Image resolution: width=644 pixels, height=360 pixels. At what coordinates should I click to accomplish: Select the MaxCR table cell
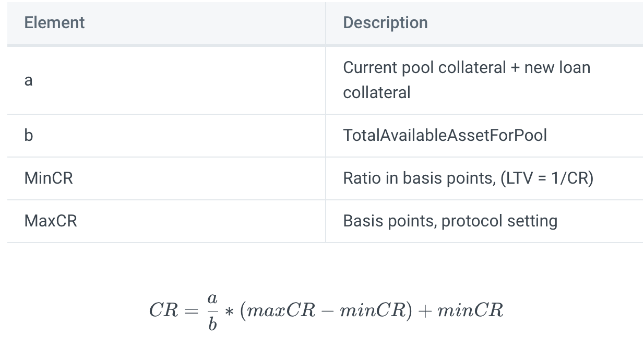pyautogui.click(x=51, y=221)
